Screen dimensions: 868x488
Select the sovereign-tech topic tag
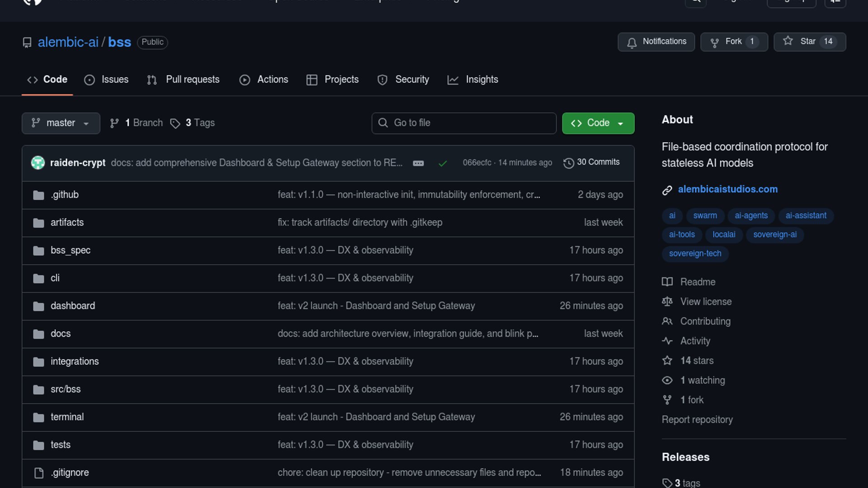695,253
